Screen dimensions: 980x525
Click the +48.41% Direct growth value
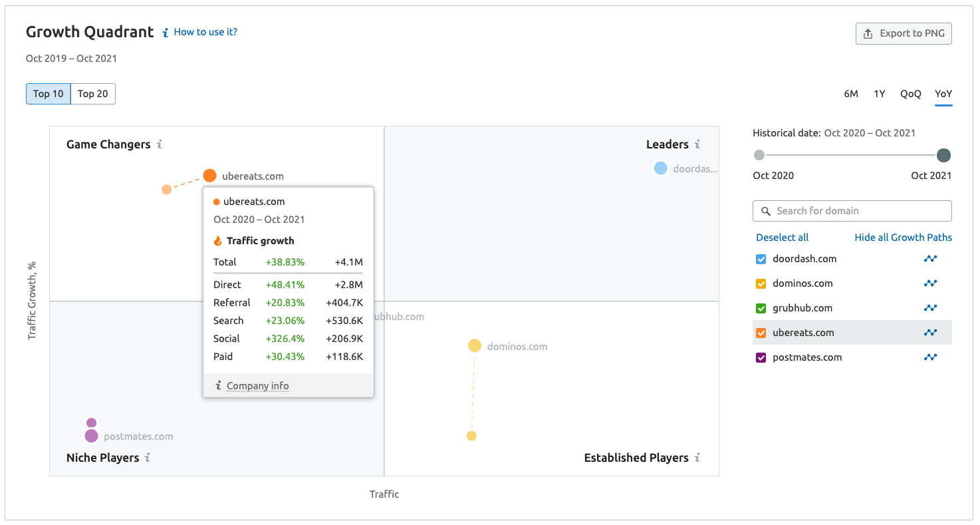point(285,285)
